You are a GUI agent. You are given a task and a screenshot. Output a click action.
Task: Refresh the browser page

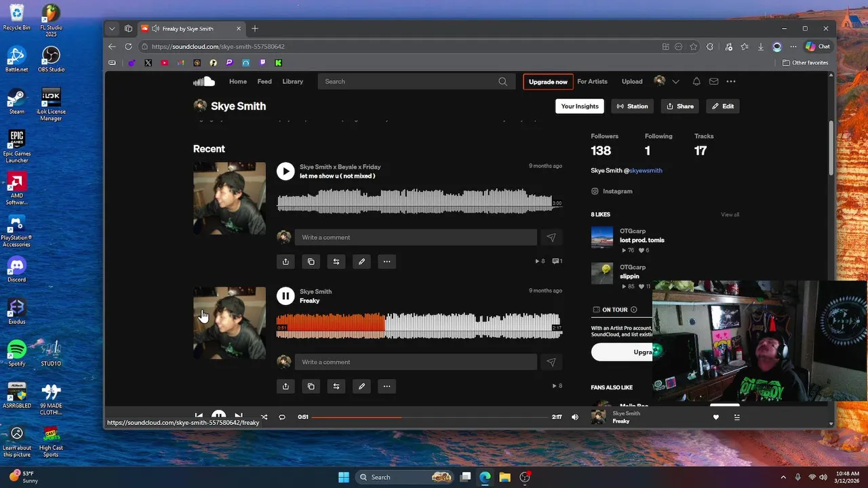point(128,47)
